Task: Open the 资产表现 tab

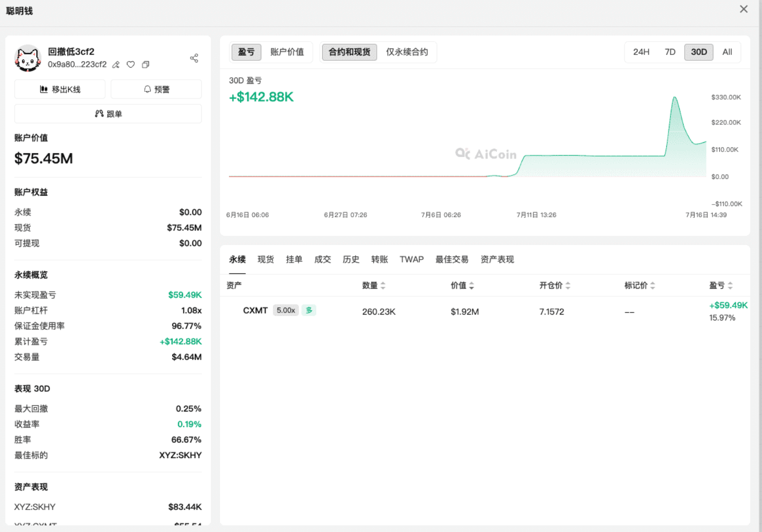Action: tap(497, 260)
